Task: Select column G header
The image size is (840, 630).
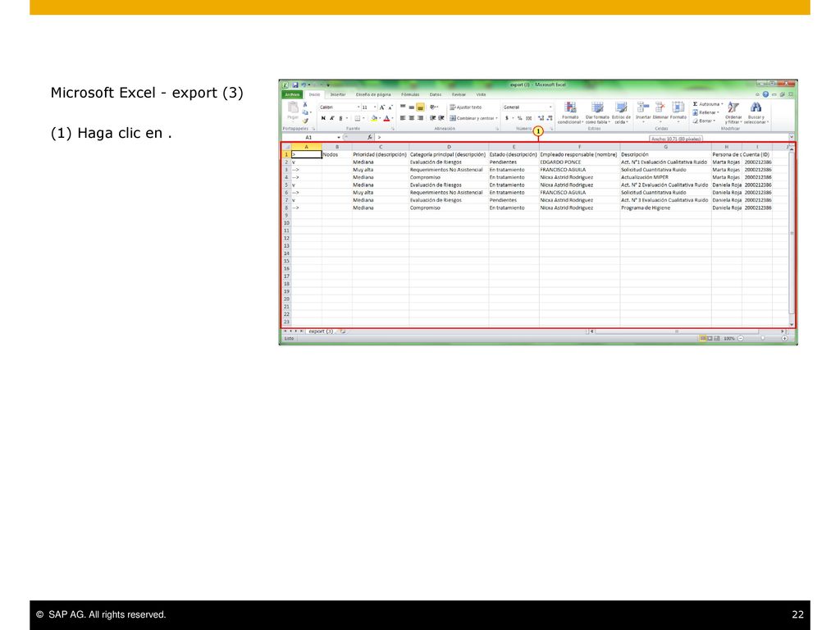Action: tap(665, 147)
